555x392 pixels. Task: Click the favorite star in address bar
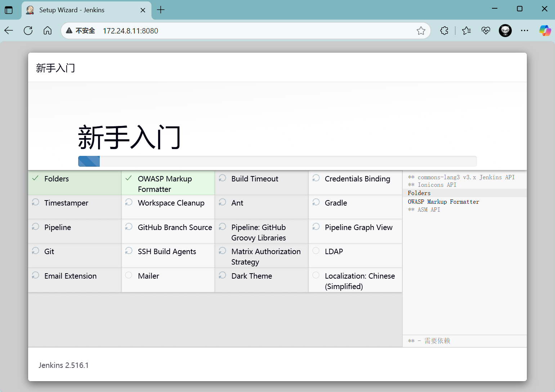pos(421,31)
